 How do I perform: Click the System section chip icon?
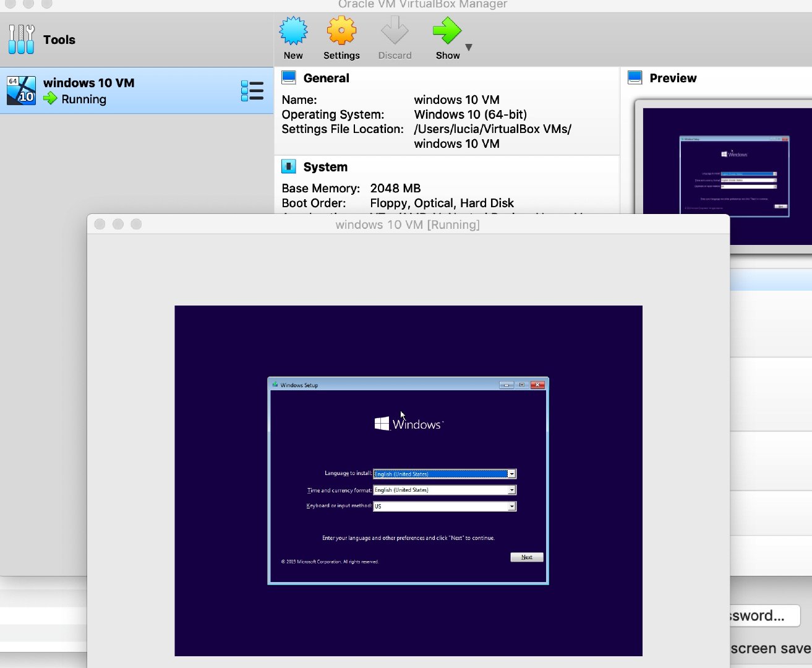289,166
